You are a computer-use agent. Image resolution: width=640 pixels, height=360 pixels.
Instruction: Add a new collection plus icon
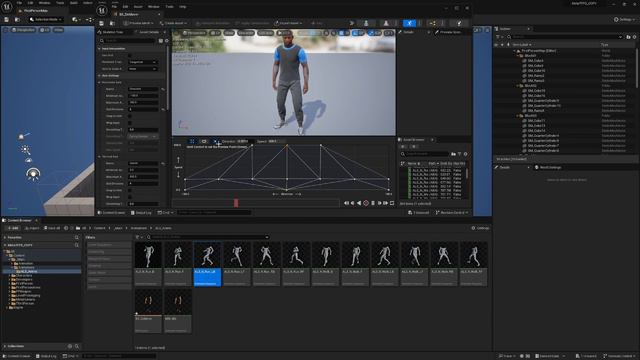point(70,346)
